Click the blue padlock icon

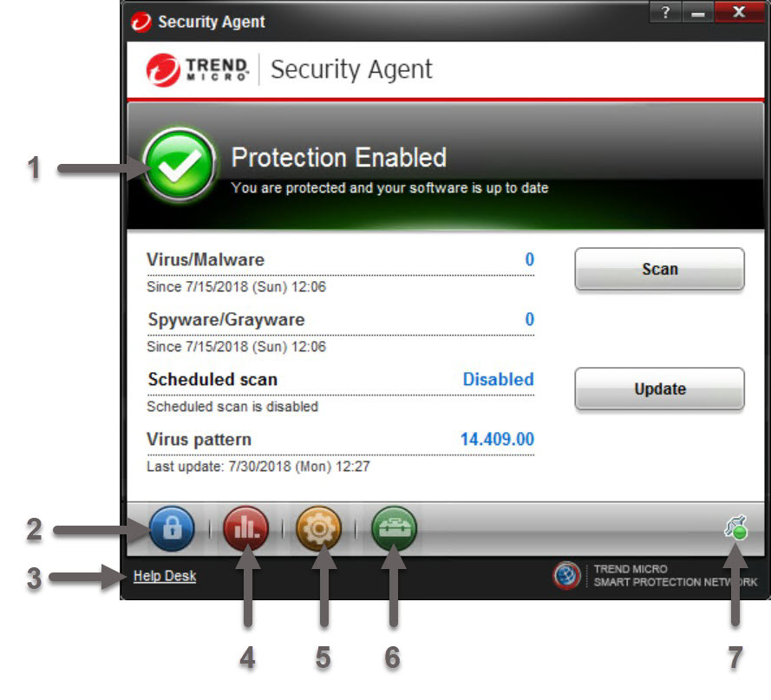(x=172, y=528)
